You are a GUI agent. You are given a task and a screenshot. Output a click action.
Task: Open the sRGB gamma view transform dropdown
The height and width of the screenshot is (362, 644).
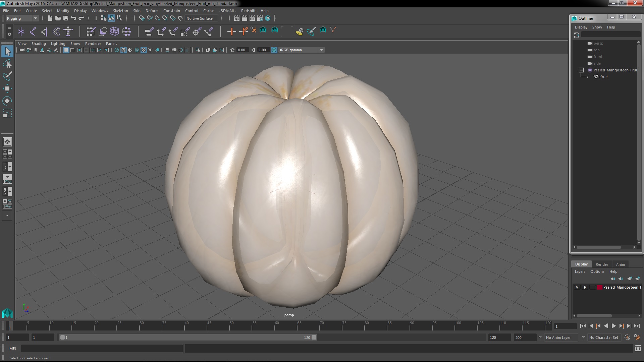321,50
